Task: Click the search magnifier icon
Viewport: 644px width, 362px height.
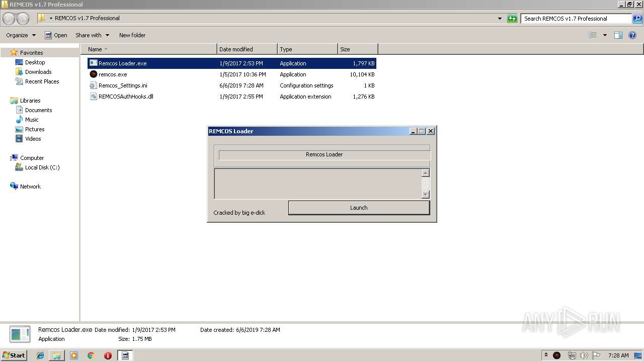Action: tap(637, 19)
